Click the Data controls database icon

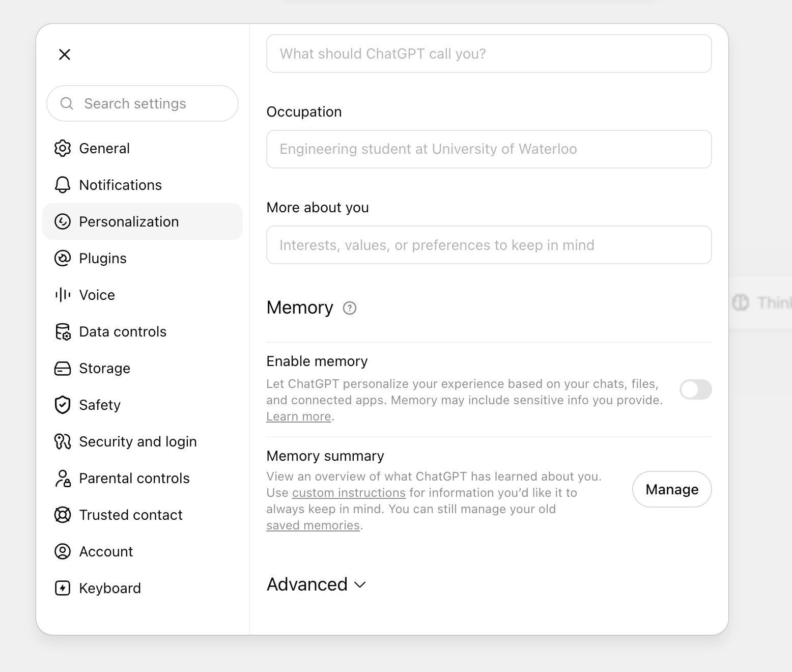coord(63,331)
